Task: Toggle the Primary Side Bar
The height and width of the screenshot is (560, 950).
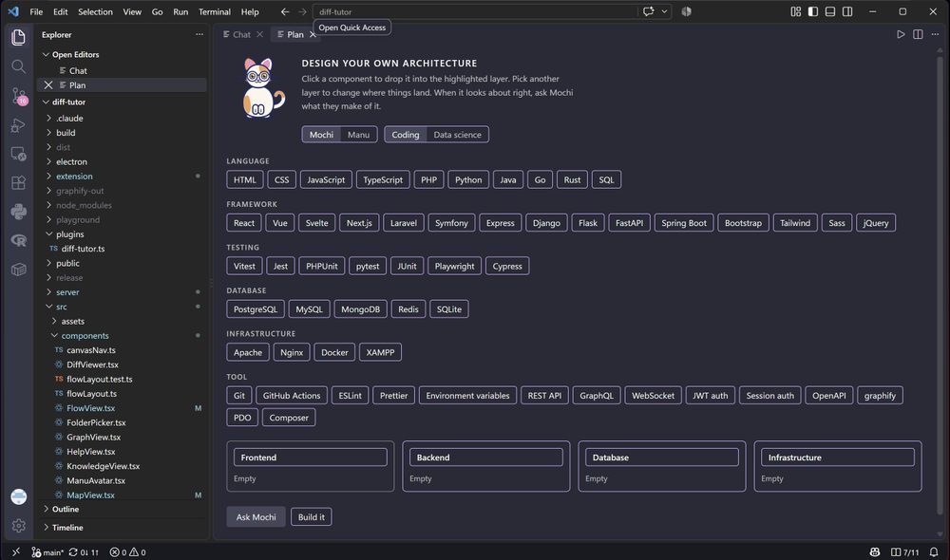Action: coord(813,11)
